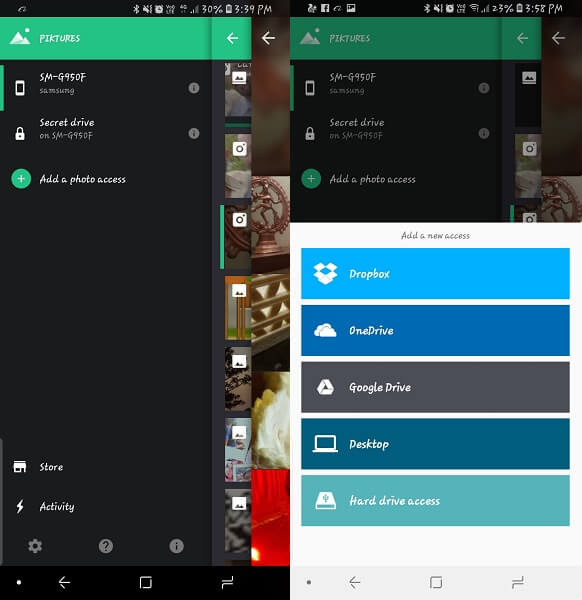
Task: Choose Desktop as a new access
Action: pyautogui.click(x=435, y=444)
